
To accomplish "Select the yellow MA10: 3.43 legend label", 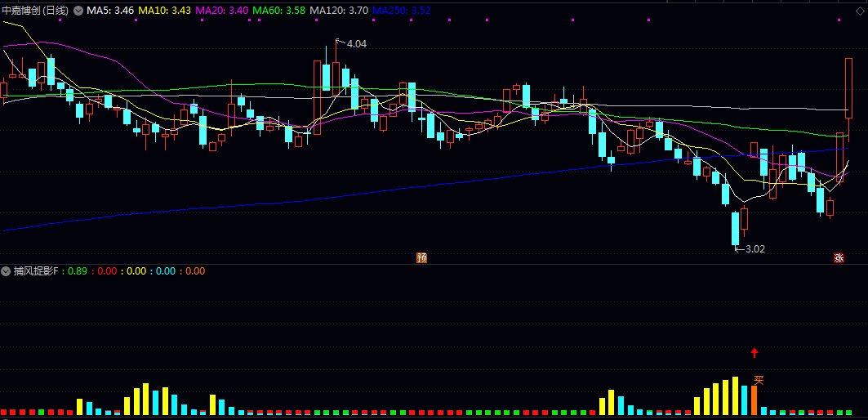I will click(x=165, y=10).
